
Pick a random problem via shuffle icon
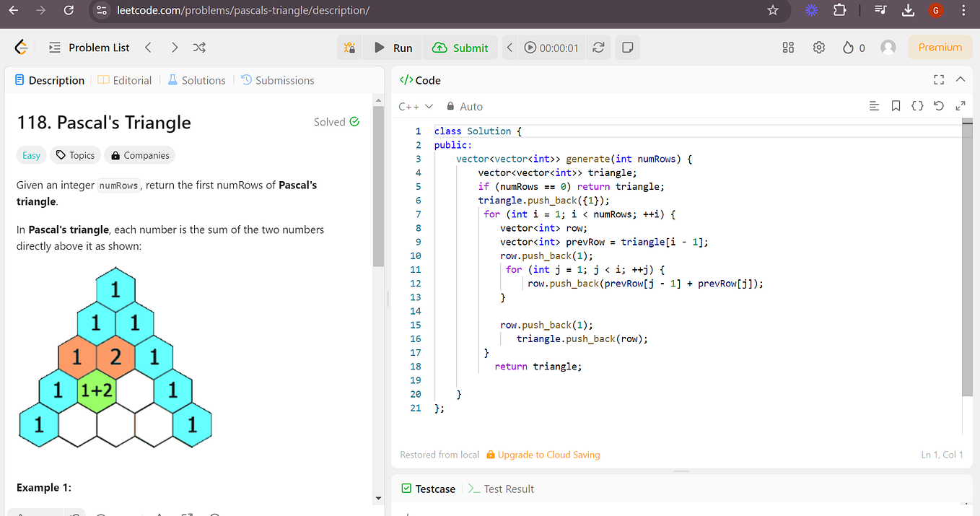(199, 48)
